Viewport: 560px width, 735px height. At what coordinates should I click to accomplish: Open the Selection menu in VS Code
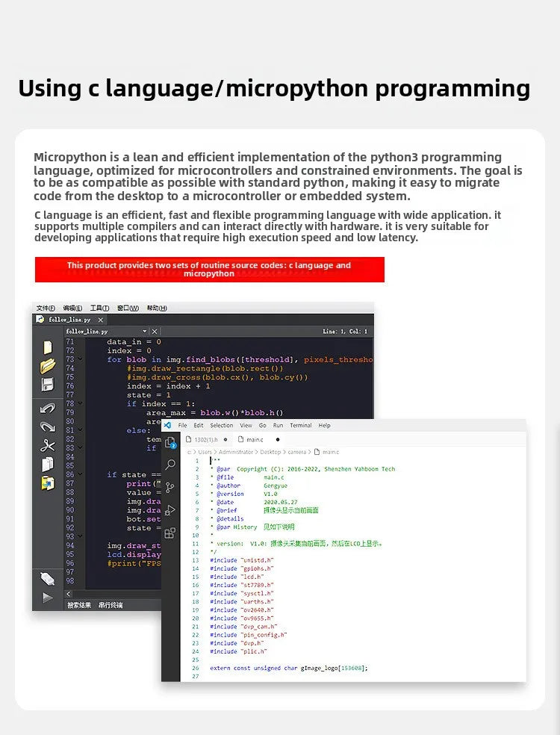click(221, 426)
